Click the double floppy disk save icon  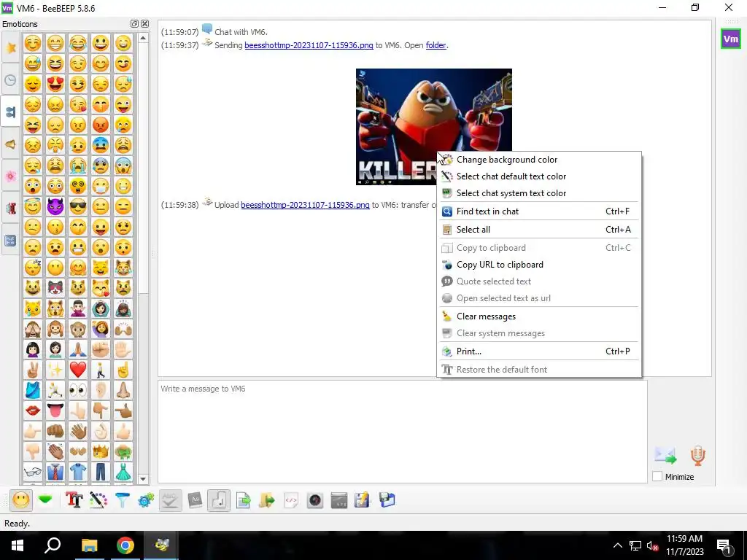pyautogui.click(x=387, y=500)
